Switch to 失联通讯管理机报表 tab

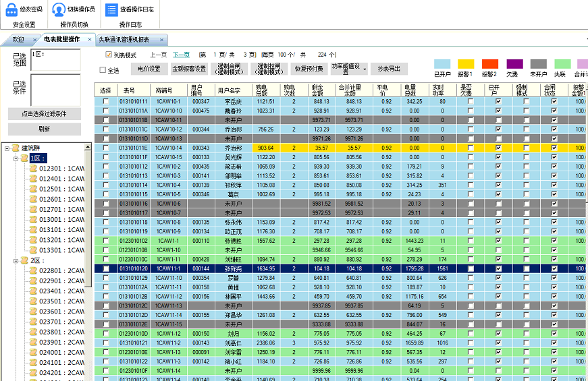pos(124,40)
